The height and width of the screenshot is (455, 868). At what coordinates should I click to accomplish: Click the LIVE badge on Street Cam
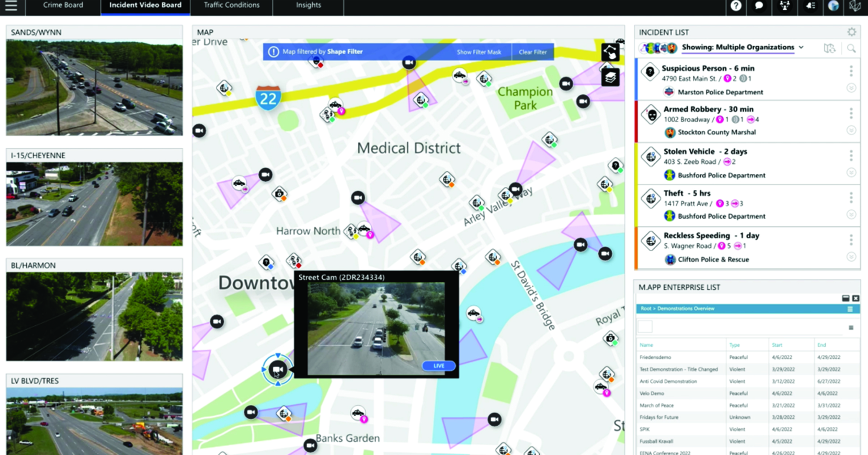click(438, 366)
